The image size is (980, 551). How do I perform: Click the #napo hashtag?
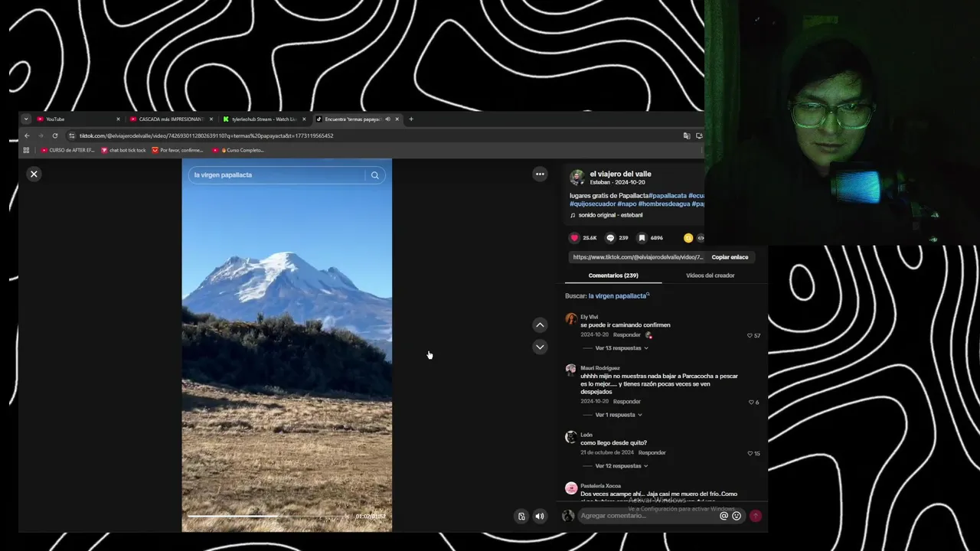point(626,204)
